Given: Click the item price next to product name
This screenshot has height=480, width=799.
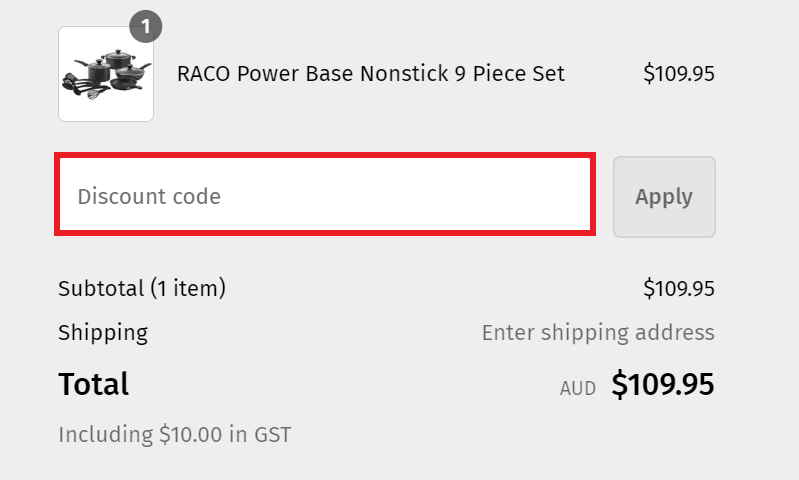Looking at the screenshot, I should [679, 73].
